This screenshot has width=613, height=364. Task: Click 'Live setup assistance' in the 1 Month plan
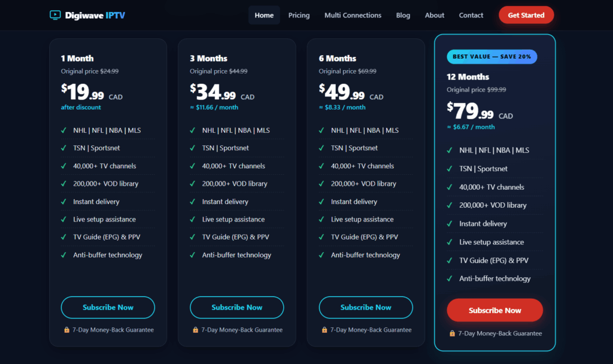point(104,219)
